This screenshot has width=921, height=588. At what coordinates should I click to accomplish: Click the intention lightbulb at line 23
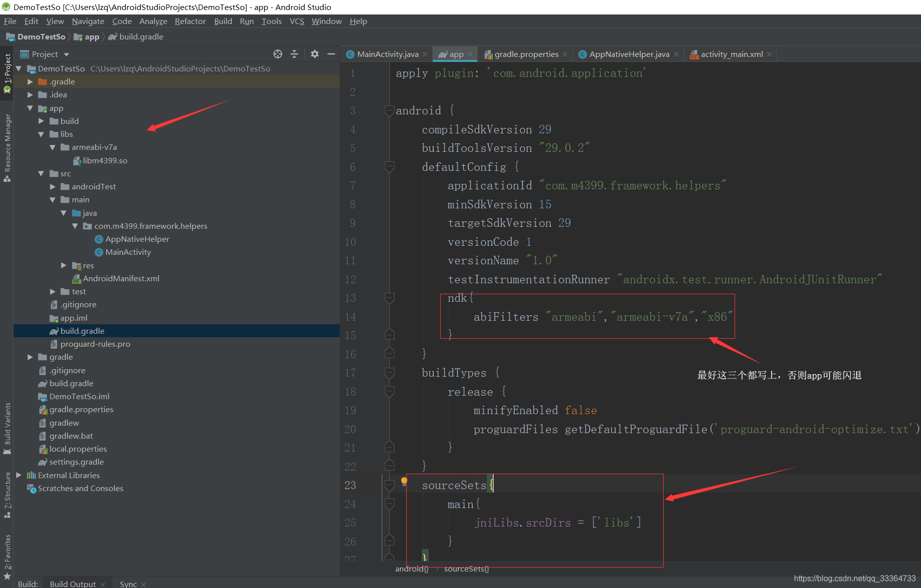(x=404, y=482)
